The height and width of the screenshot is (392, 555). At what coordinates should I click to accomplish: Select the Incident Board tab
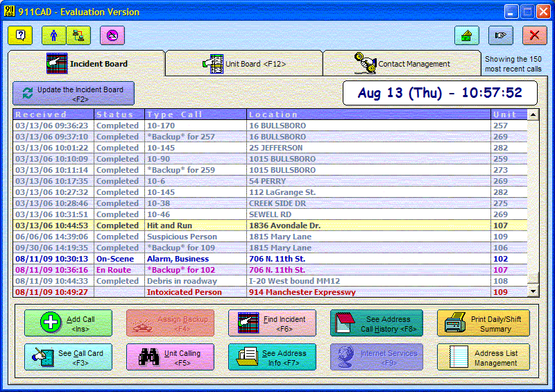click(87, 64)
